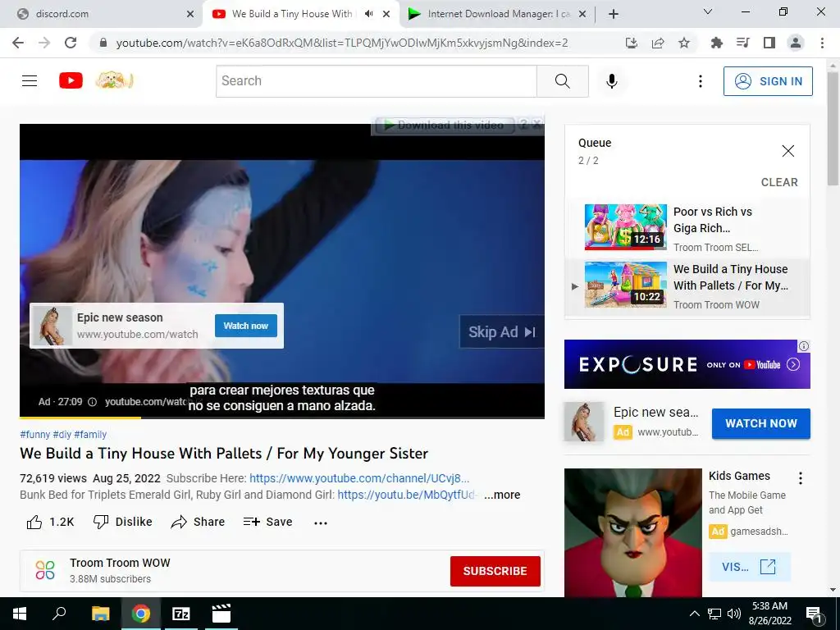Expand the description with ...more
The height and width of the screenshot is (630, 840).
502,495
